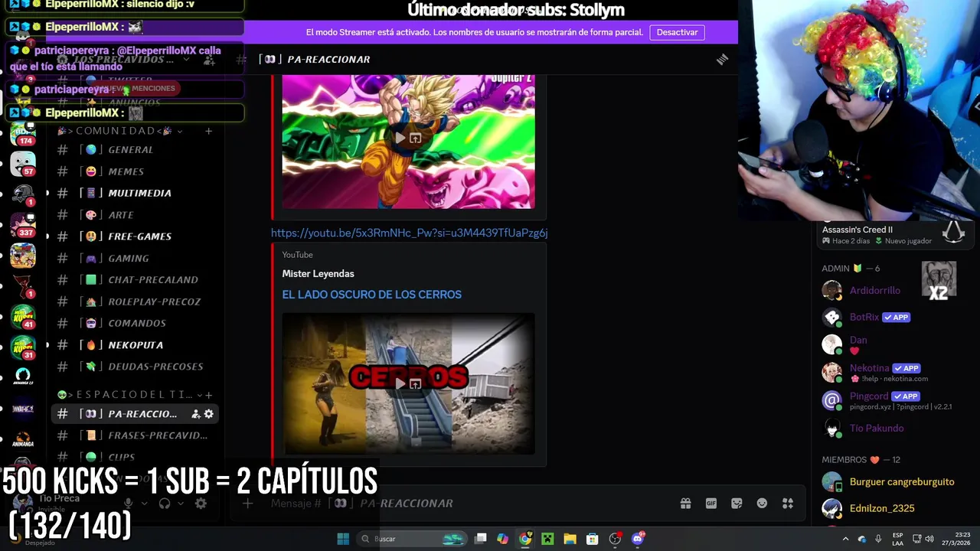This screenshot has height=551, width=980.
Task: Show hidden system tray icons
Action: 845,539
